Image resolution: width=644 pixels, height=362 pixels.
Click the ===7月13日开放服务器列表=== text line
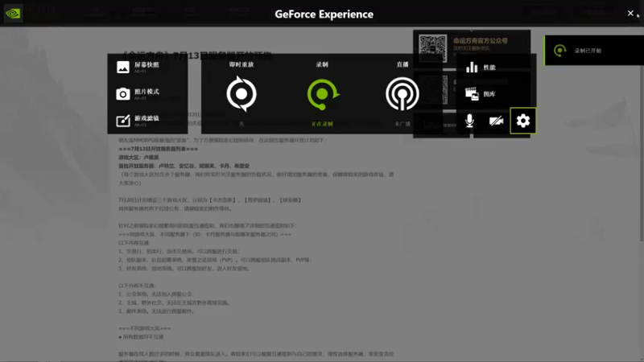[x=158, y=149]
